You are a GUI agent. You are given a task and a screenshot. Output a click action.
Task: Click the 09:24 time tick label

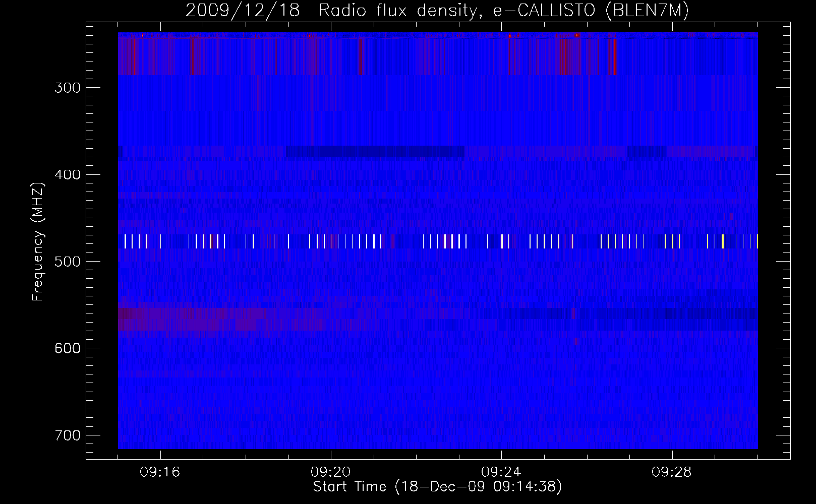pyautogui.click(x=501, y=472)
